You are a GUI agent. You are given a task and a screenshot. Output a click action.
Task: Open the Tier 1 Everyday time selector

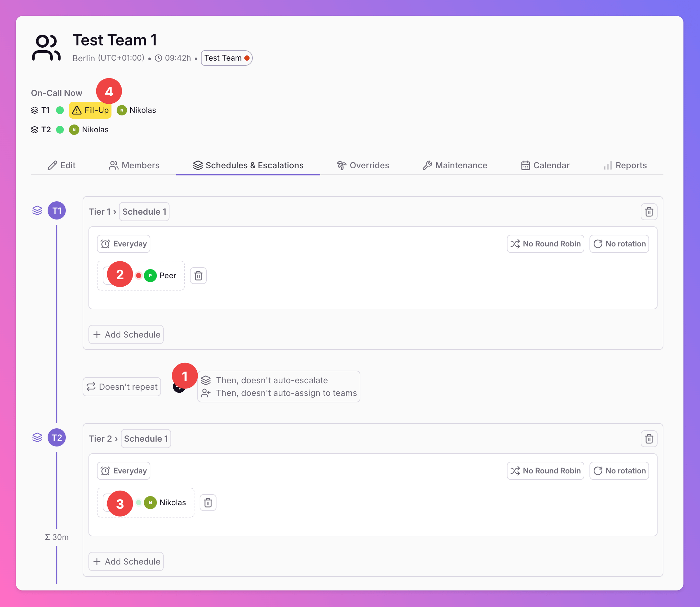pyautogui.click(x=123, y=244)
